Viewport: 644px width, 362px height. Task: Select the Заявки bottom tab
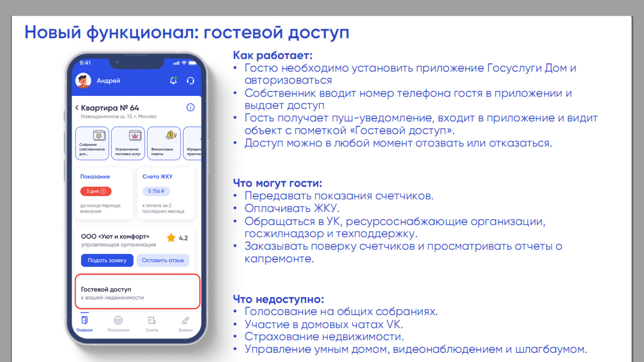(185, 324)
